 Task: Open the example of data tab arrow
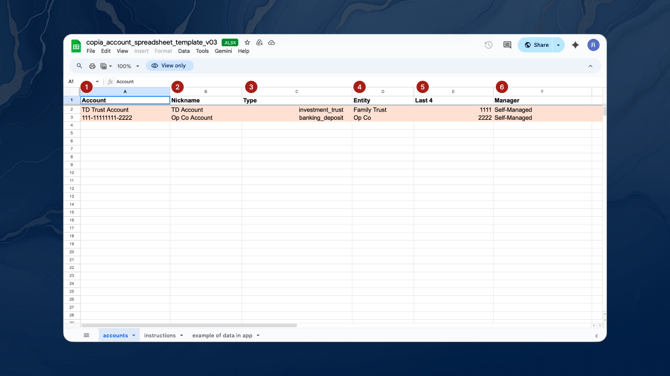click(x=258, y=335)
